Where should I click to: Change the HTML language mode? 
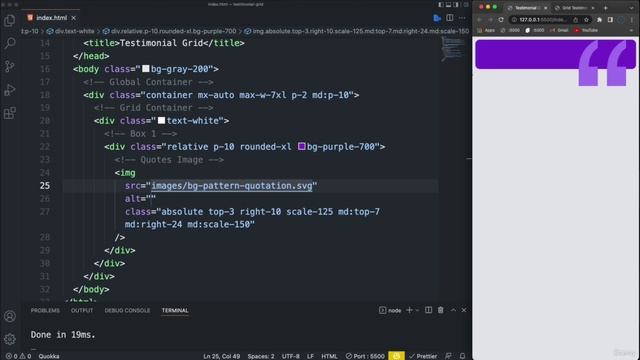click(x=329, y=356)
